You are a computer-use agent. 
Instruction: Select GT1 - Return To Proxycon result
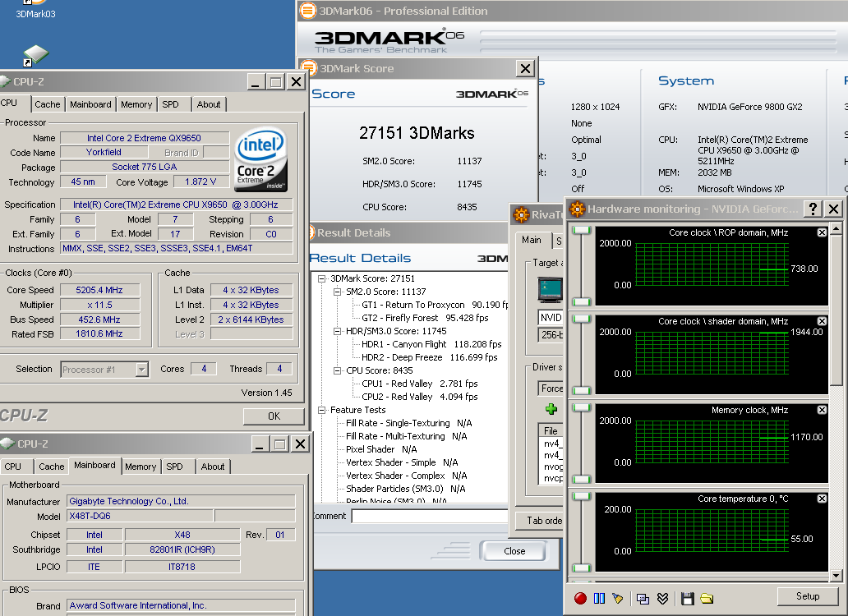point(435,305)
